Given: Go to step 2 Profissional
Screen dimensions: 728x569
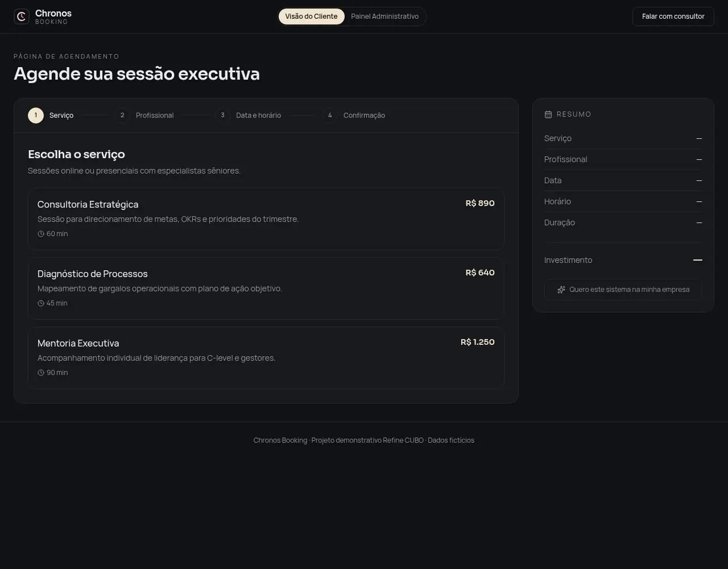Looking at the screenshot, I should click(x=144, y=116).
